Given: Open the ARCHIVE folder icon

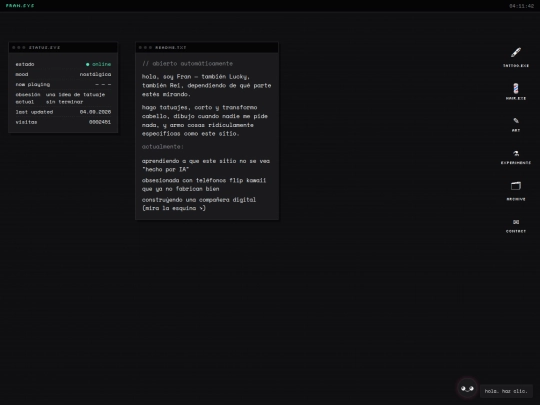Looking at the screenshot, I should click(516, 186).
